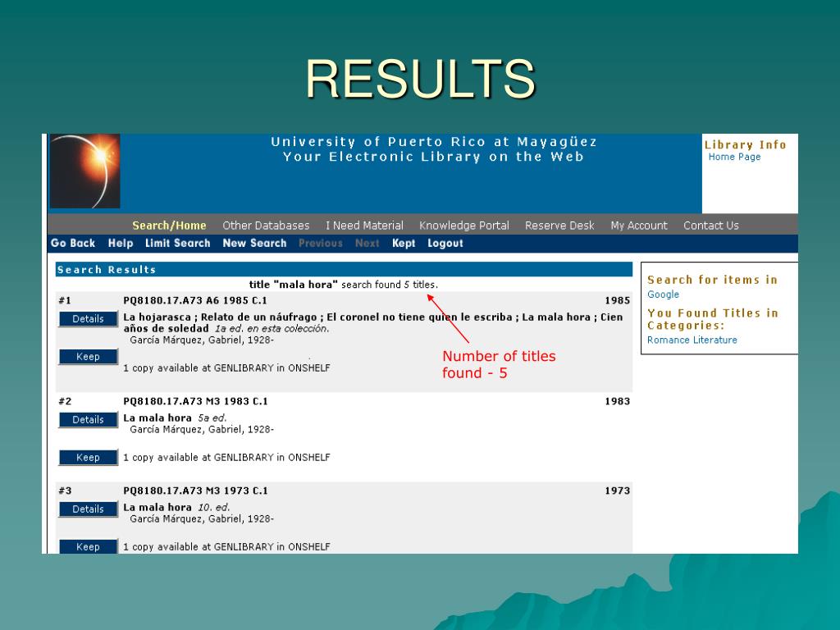
Task: Open the Search/Home tab
Action: pyautogui.click(x=169, y=226)
